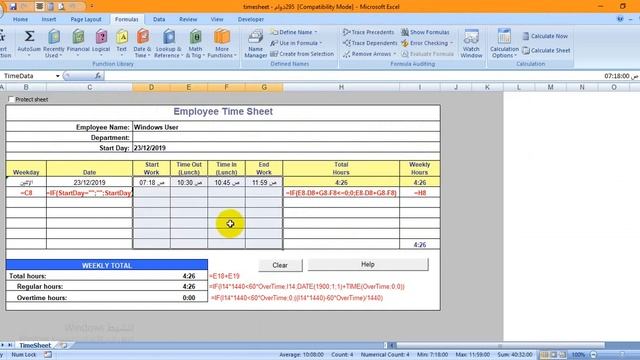Select the TimeSheet sheet tab
The height and width of the screenshot is (360, 640).
35,345
